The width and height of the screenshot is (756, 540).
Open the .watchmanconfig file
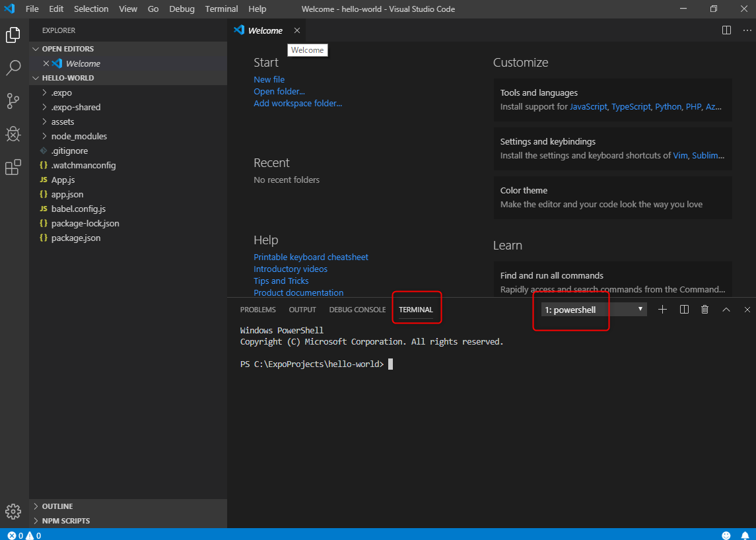[128, 166]
